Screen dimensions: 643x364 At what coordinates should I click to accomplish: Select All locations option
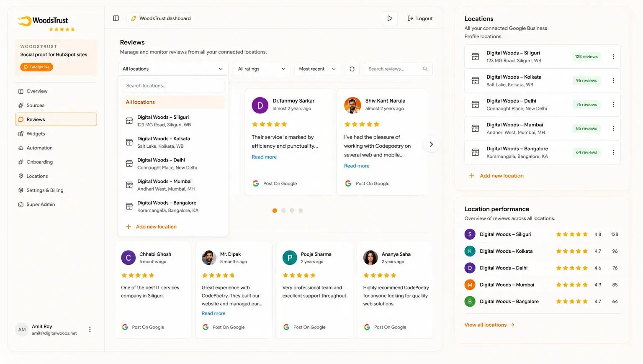(x=173, y=102)
